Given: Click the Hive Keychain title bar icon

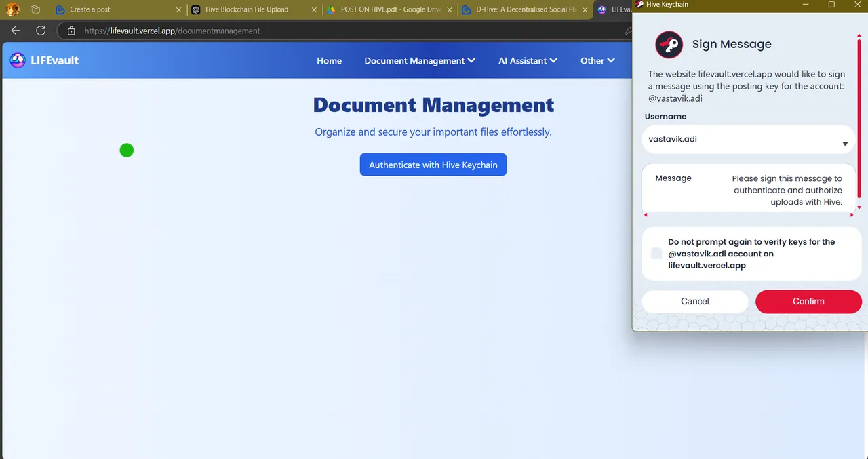Looking at the screenshot, I should (639, 4).
